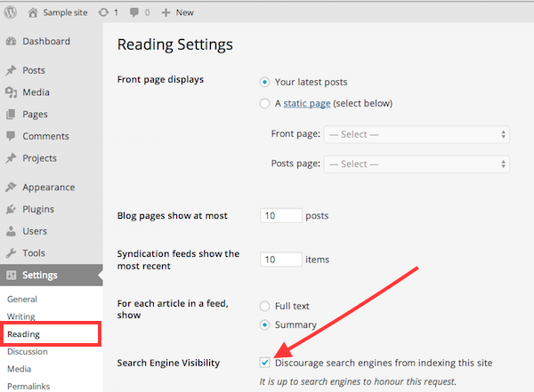Click the Posts pushpin icon
Screen dimensions: 534x392
pyautogui.click(x=11, y=70)
